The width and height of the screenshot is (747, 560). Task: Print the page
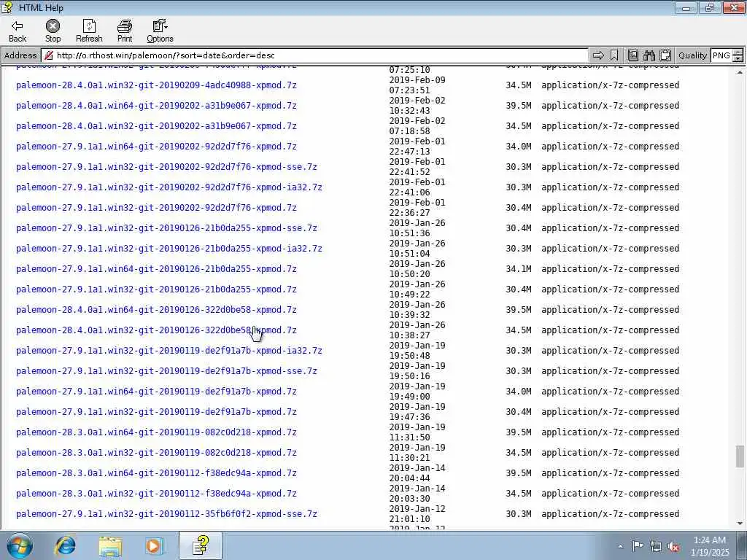pyautogui.click(x=125, y=31)
